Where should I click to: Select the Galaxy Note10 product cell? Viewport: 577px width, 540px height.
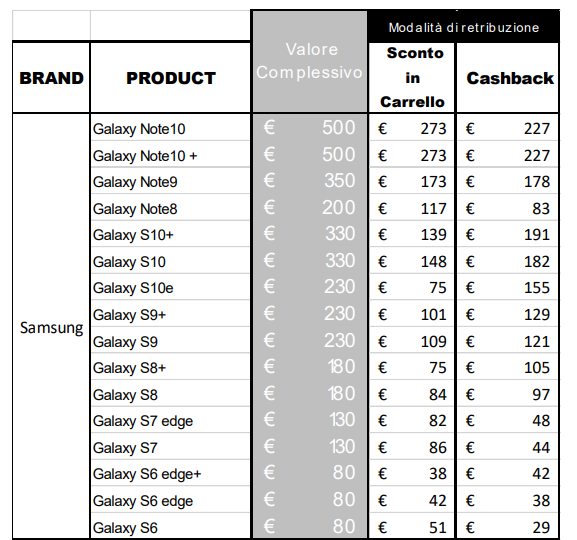(170, 128)
